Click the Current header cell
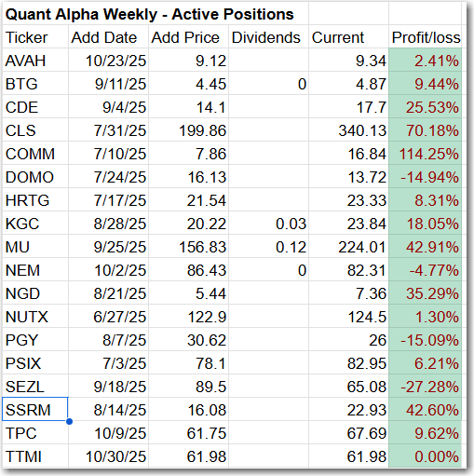 pyautogui.click(x=348, y=37)
